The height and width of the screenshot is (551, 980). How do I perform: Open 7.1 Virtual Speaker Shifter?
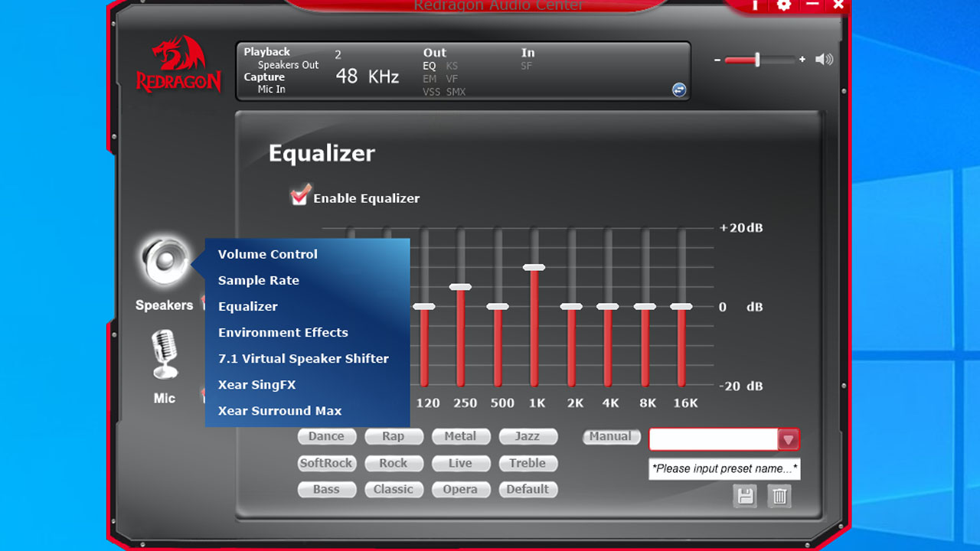click(303, 358)
